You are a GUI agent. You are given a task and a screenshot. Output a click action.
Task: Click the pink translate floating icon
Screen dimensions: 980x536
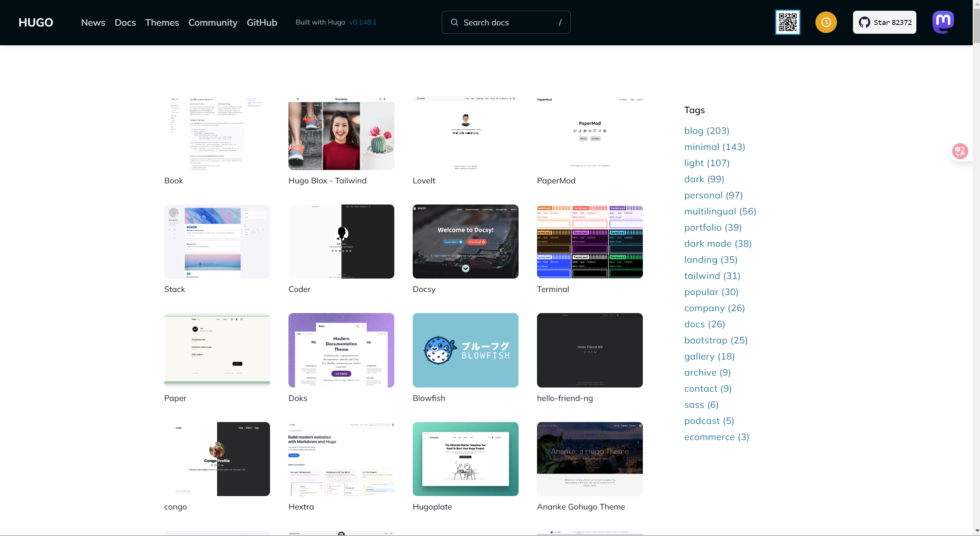coord(960,151)
